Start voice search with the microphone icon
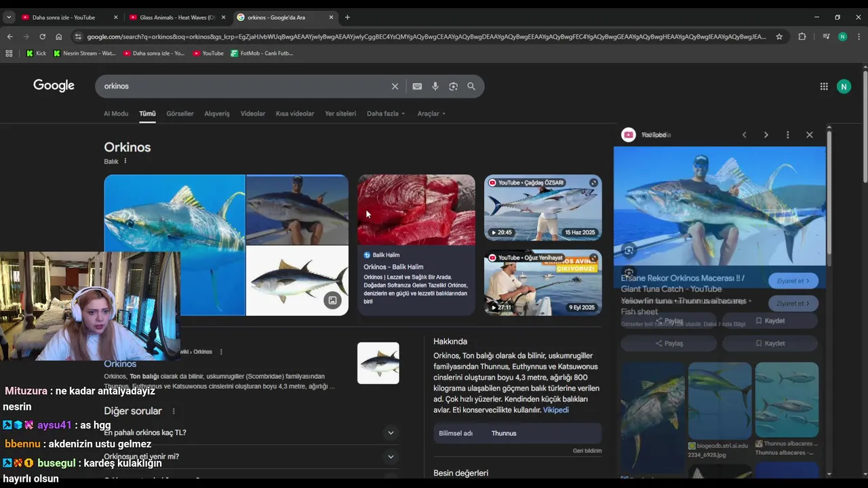Image resolution: width=868 pixels, height=488 pixels. (x=435, y=86)
